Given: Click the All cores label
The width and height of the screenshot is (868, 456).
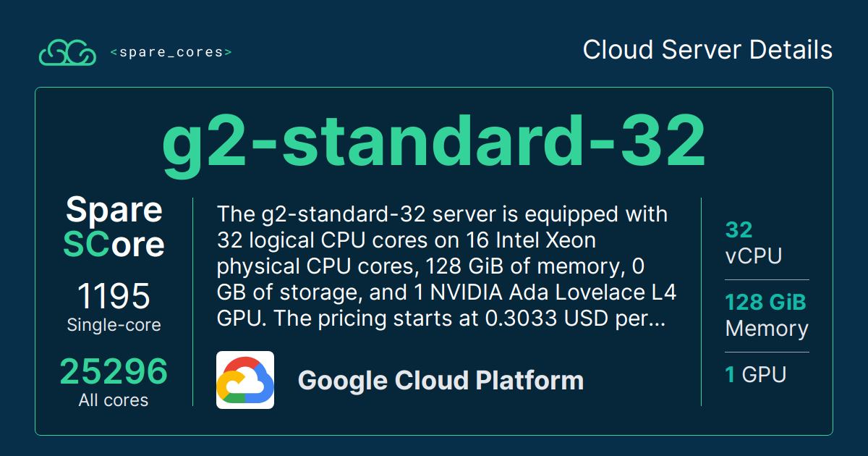Looking at the screenshot, I should pos(114,400).
